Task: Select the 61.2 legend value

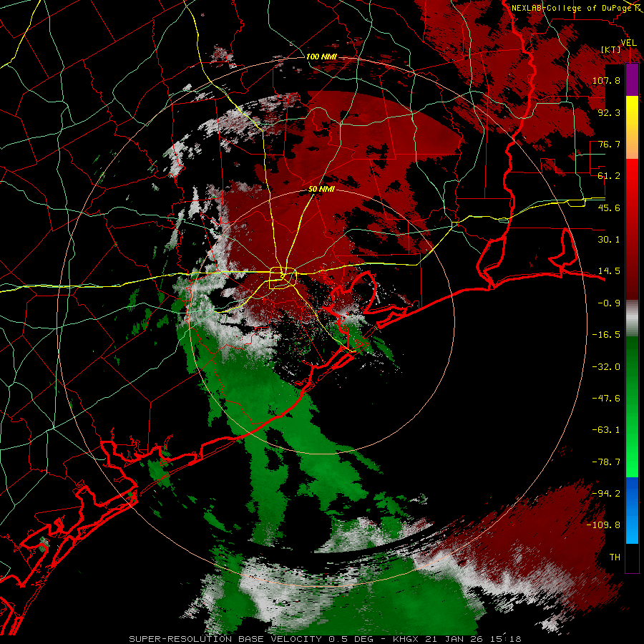Action: point(609,176)
